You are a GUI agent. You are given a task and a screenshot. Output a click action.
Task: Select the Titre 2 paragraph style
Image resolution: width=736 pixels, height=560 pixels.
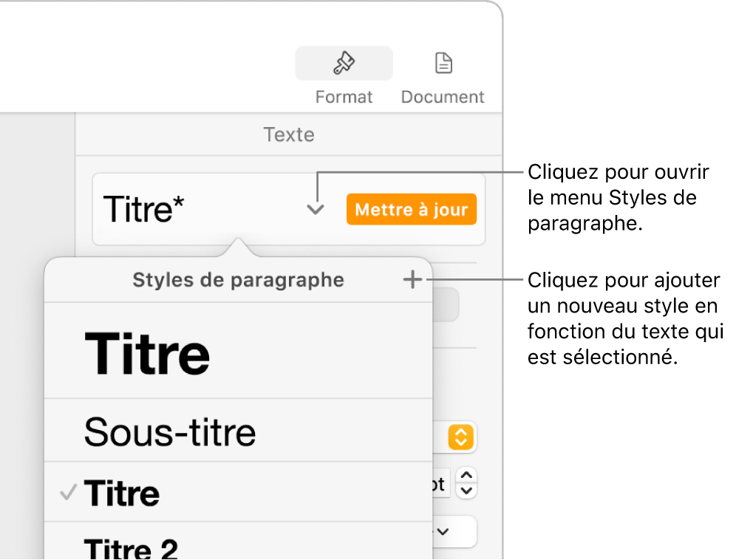(x=132, y=547)
